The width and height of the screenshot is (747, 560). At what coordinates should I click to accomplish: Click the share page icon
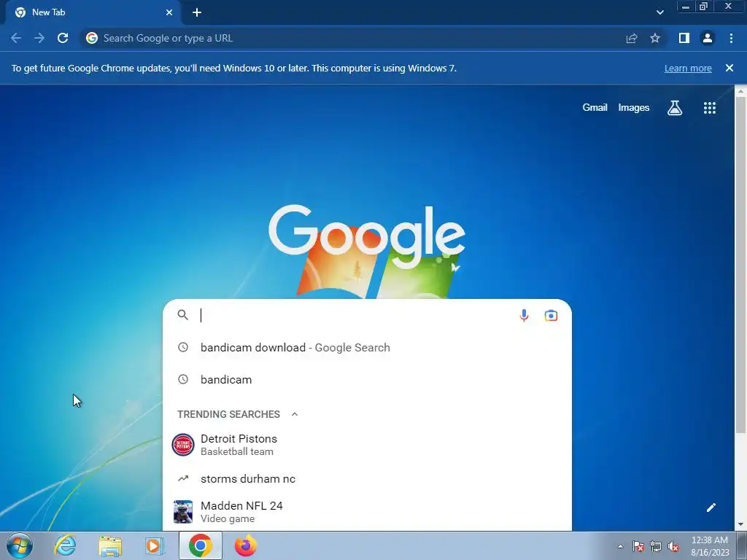pos(632,38)
